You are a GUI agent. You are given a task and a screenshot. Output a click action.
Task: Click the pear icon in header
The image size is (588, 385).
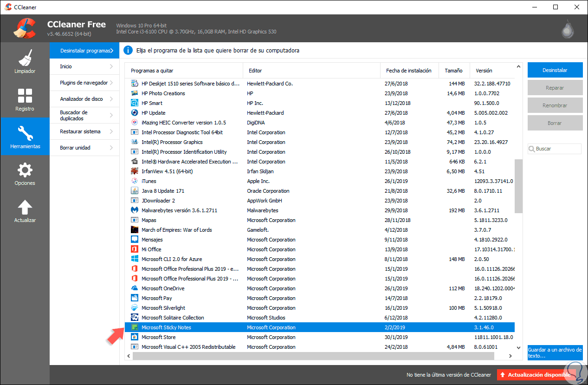pyautogui.click(x=567, y=29)
